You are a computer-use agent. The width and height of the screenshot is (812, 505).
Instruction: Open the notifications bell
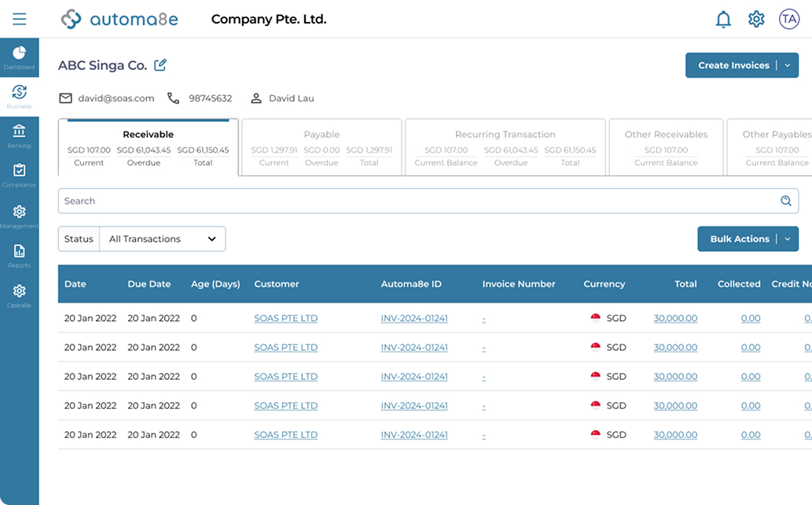click(723, 19)
